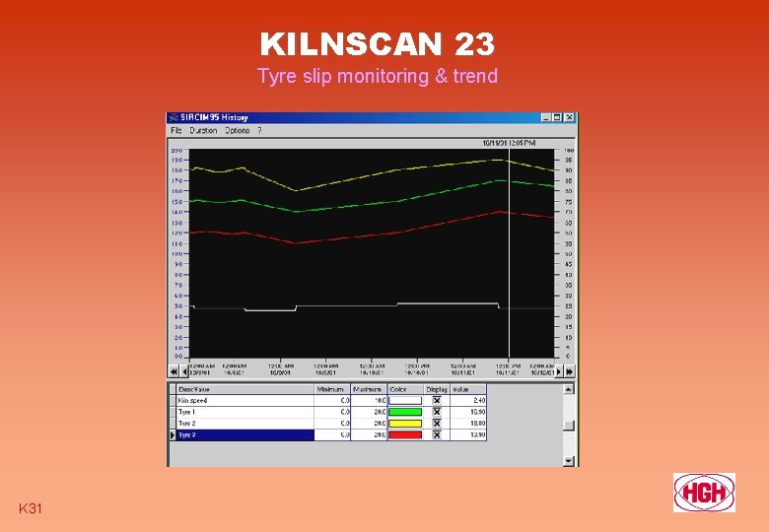The height and width of the screenshot is (532, 769).
Task: Uncheck Display for Tyre 2 row
Action: coord(437,424)
